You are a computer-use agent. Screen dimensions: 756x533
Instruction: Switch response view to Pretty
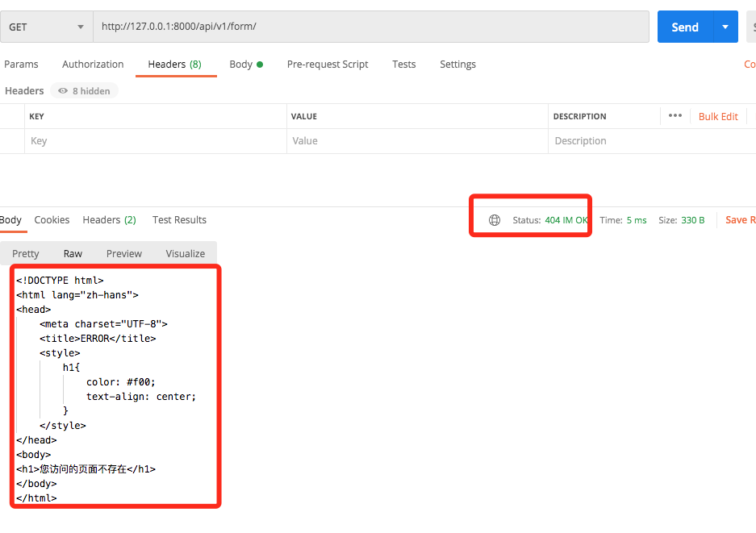click(x=26, y=253)
